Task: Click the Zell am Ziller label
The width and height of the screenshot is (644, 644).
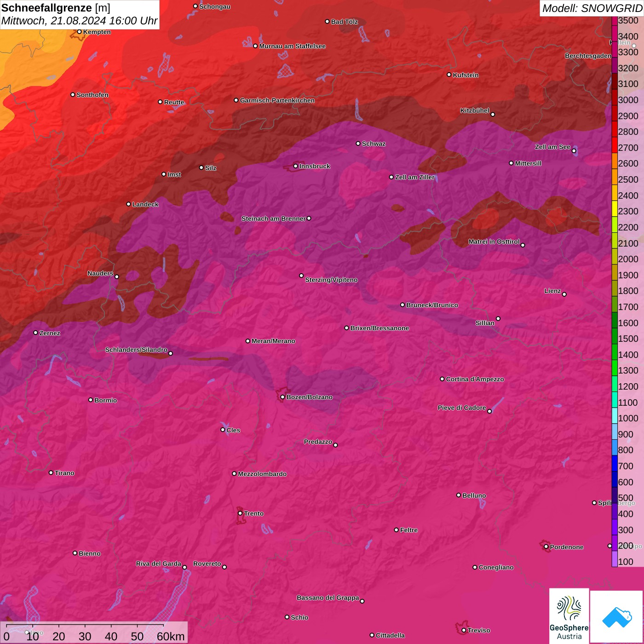Action: pyautogui.click(x=414, y=177)
